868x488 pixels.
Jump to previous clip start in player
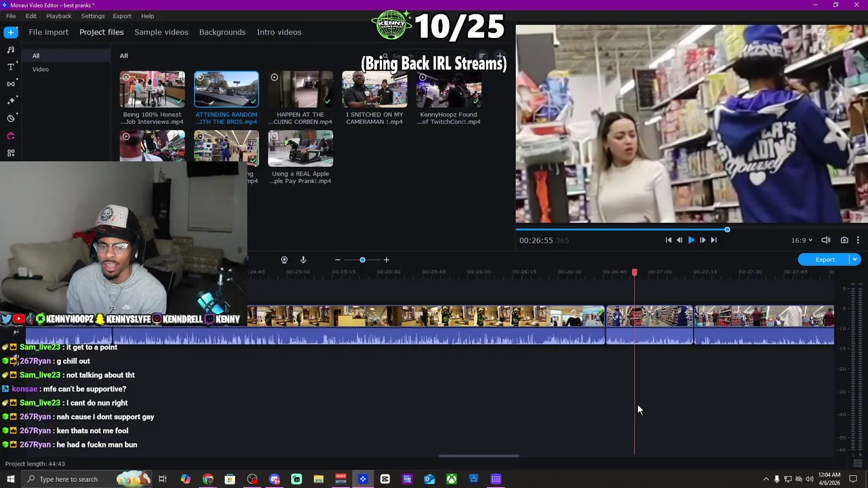[x=668, y=240]
